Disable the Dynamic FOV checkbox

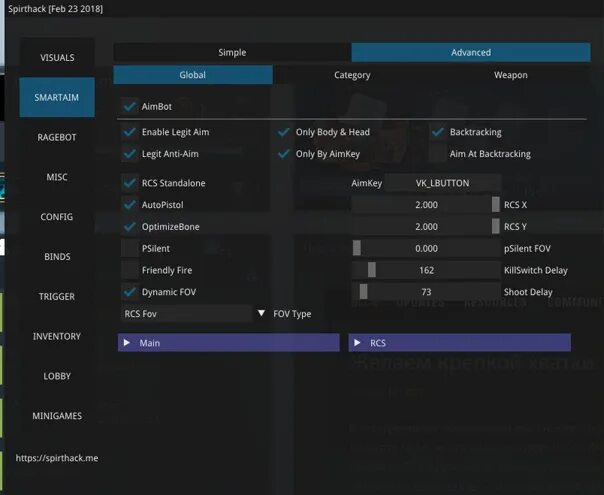click(x=130, y=292)
